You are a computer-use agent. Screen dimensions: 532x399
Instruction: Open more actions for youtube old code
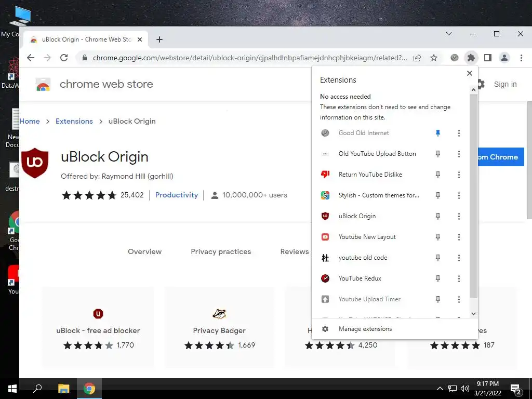[x=459, y=258]
